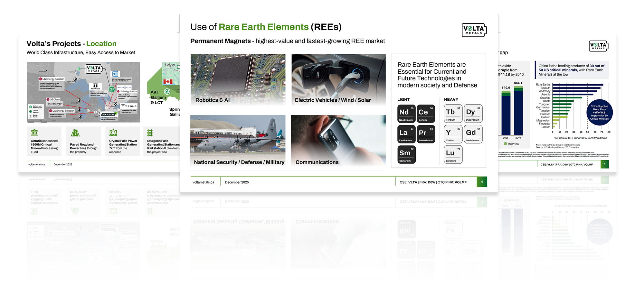Select the Lu Lutetium element tile

(x=453, y=155)
